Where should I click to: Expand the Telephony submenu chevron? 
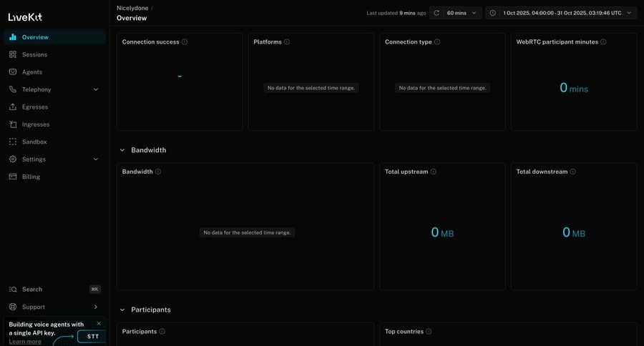(x=96, y=89)
